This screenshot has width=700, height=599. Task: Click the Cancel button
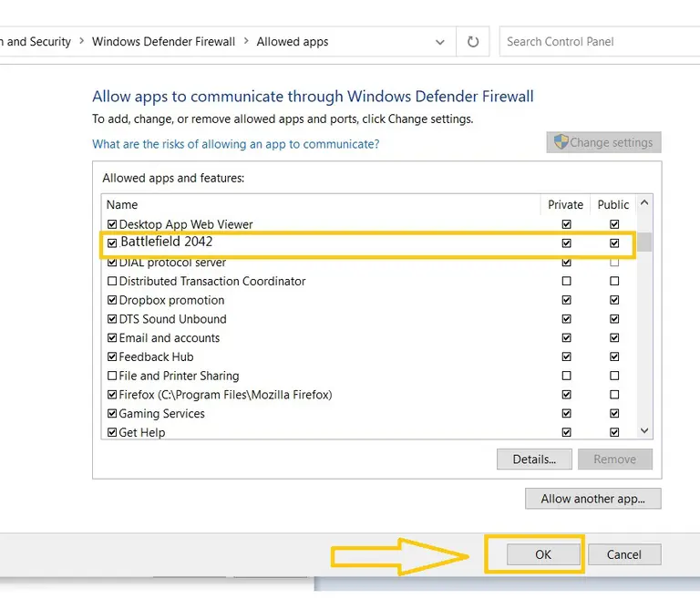point(624,554)
